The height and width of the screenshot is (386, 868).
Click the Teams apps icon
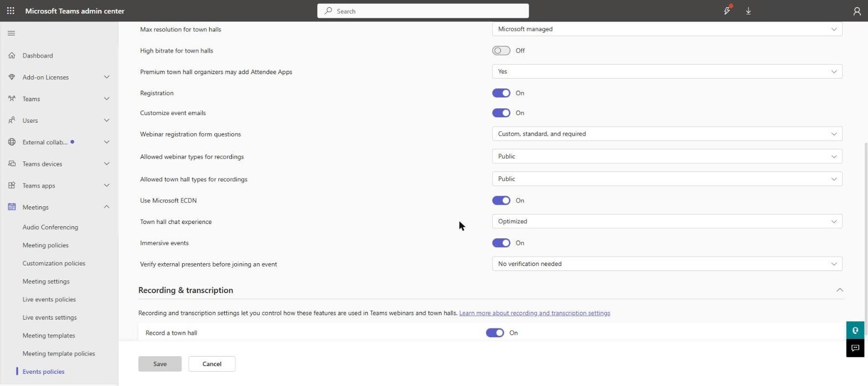click(x=12, y=185)
